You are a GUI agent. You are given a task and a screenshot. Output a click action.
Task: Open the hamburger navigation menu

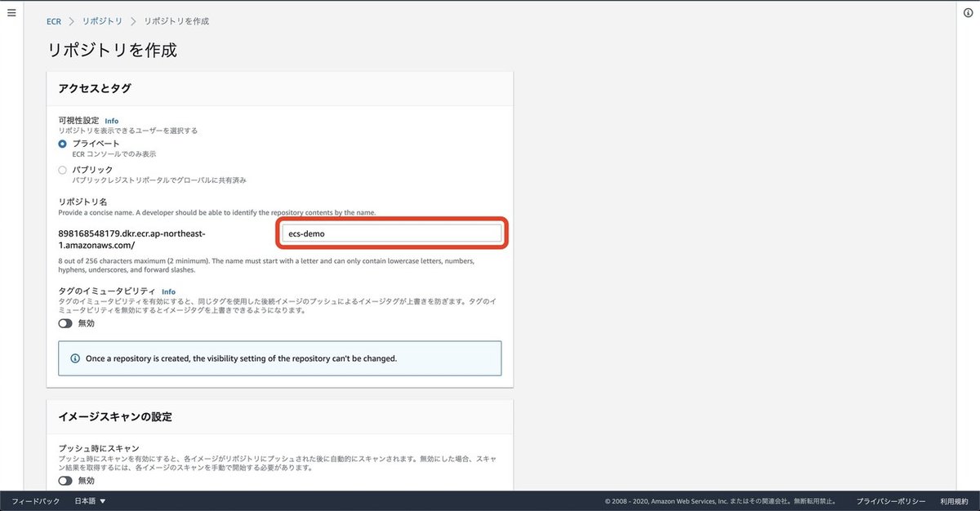(11, 12)
